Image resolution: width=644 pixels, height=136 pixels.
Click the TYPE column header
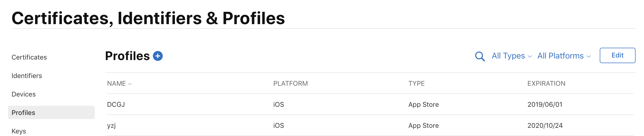(416, 84)
